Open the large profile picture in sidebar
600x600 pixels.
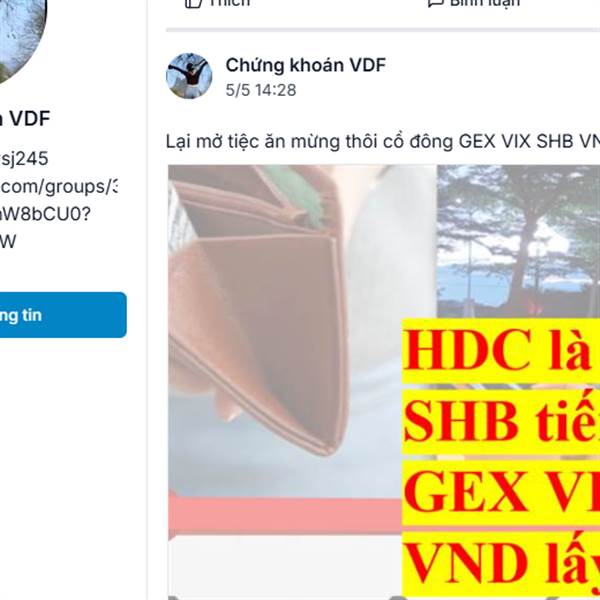pos(21,38)
